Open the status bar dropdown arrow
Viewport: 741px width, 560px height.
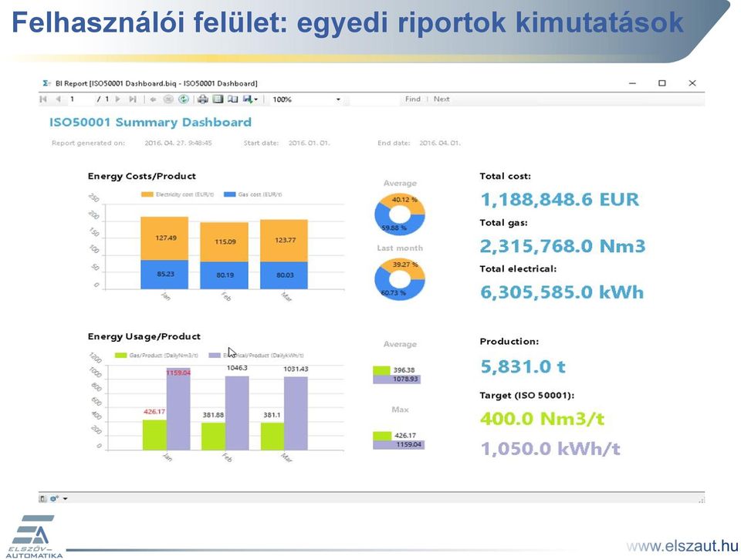coord(65,498)
